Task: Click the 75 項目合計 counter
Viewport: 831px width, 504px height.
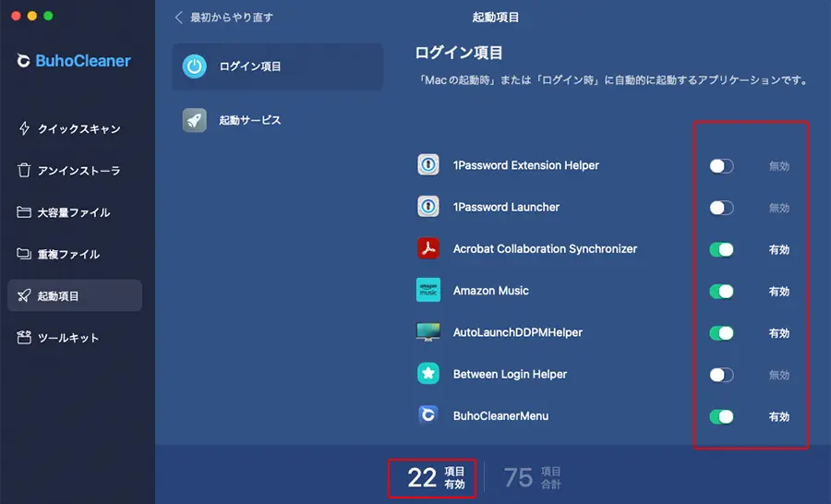Action: [532, 478]
